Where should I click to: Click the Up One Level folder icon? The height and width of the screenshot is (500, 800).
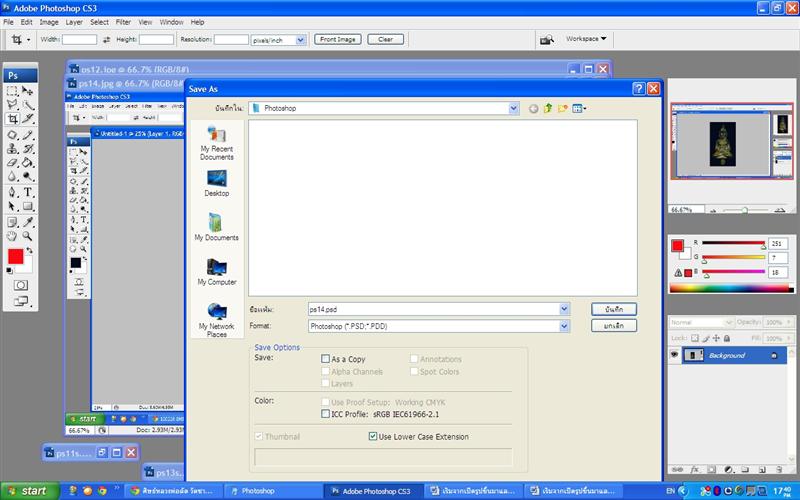point(548,108)
